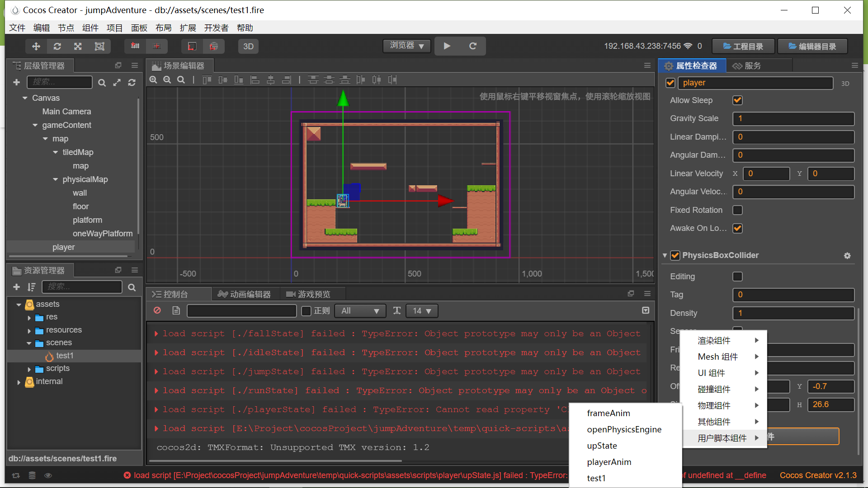The height and width of the screenshot is (488, 868).
Task: Select openPhysicsEngine from the script menu
Action: (x=624, y=429)
